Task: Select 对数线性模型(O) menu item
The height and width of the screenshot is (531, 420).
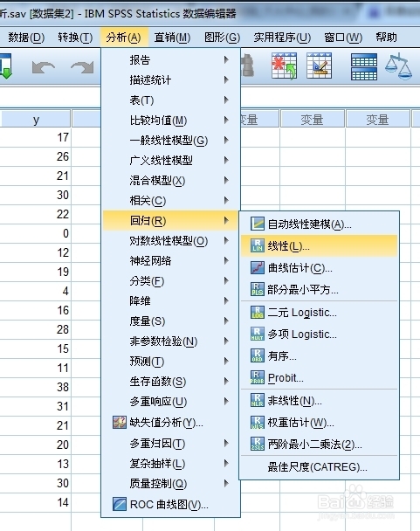Action: (x=170, y=241)
